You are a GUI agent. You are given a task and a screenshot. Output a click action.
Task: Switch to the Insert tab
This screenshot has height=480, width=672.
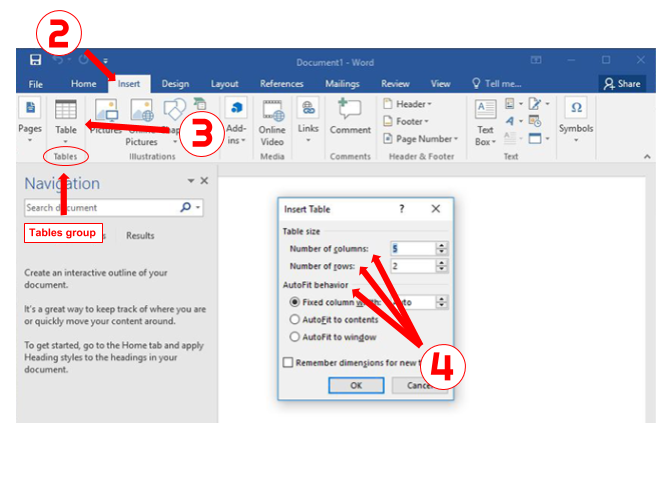[x=129, y=84]
